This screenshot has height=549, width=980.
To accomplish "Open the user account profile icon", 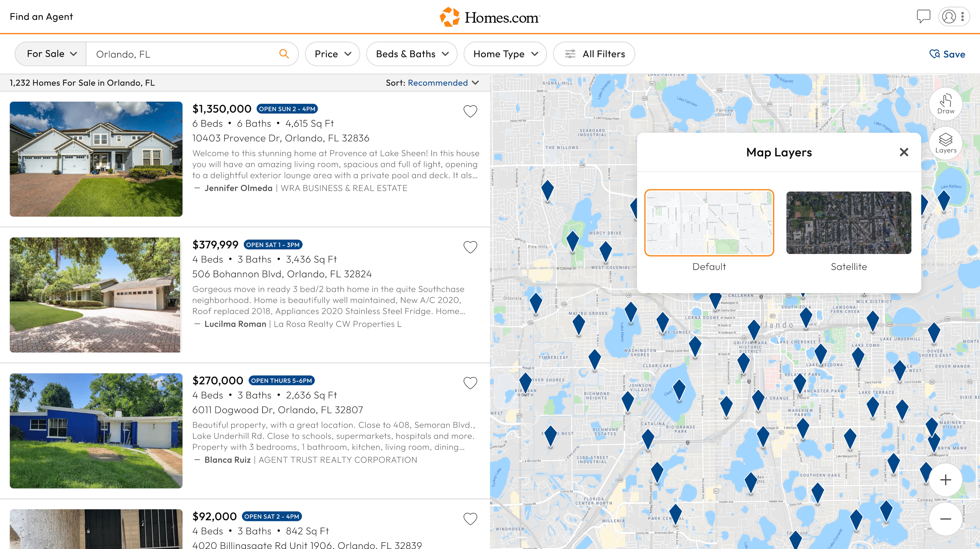I will coord(949,16).
